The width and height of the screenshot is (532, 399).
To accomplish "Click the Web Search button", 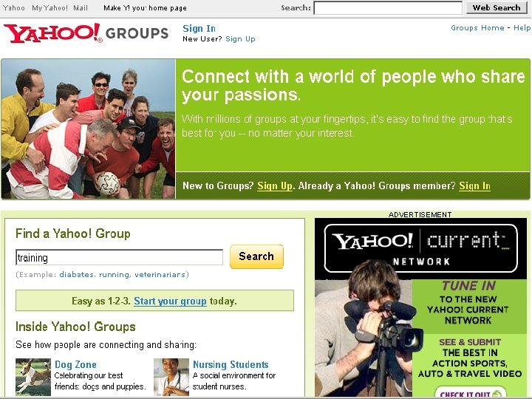I will [497, 8].
